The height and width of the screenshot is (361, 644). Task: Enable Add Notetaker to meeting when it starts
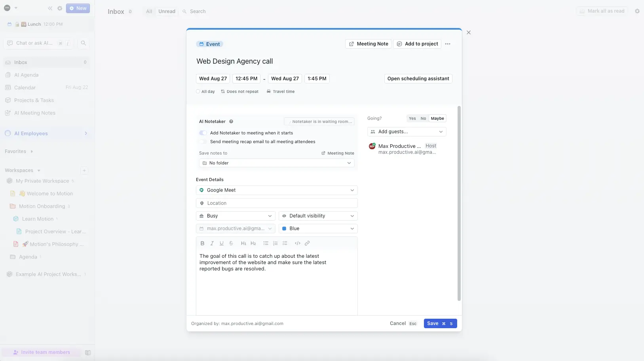[203, 133]
